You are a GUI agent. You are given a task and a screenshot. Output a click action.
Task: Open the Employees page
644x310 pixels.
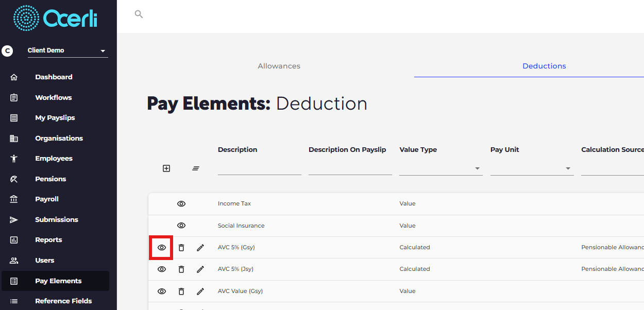pyautogui.click(x=54, y=159)
